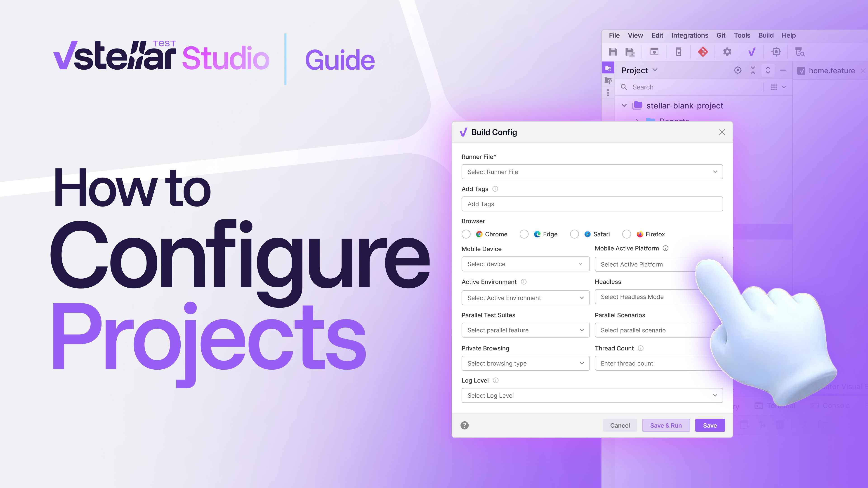The image size is (868, 488).
Task: Open the Select Log Level dropdown
Action: [592, 395]
